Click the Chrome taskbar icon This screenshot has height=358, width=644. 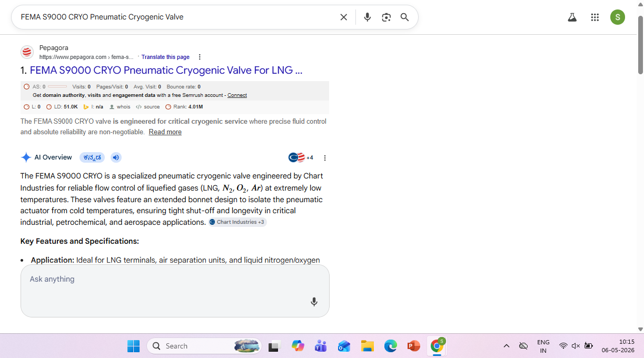pyautogui.click(x=437, y=345)
